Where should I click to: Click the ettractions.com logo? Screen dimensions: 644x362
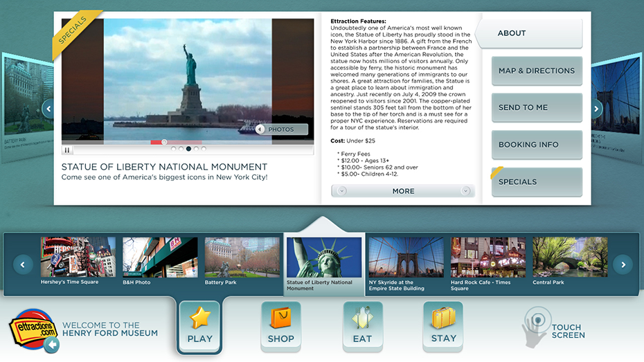[x=33, y=328]
